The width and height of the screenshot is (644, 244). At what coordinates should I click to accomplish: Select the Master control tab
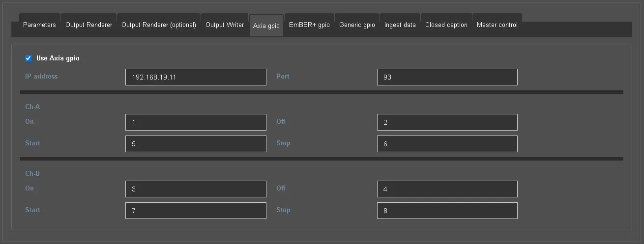[x=497, y=25]
